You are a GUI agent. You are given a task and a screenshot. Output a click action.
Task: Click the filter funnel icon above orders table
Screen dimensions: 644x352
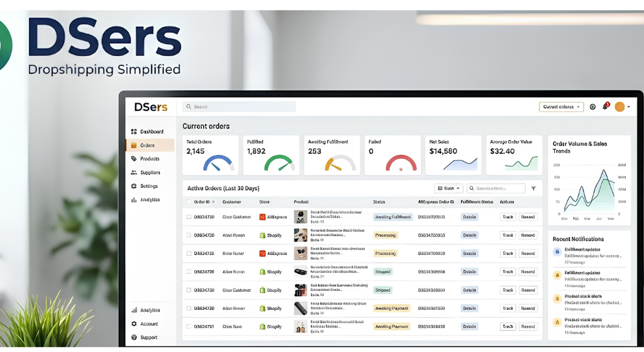[x=533, y=188]
